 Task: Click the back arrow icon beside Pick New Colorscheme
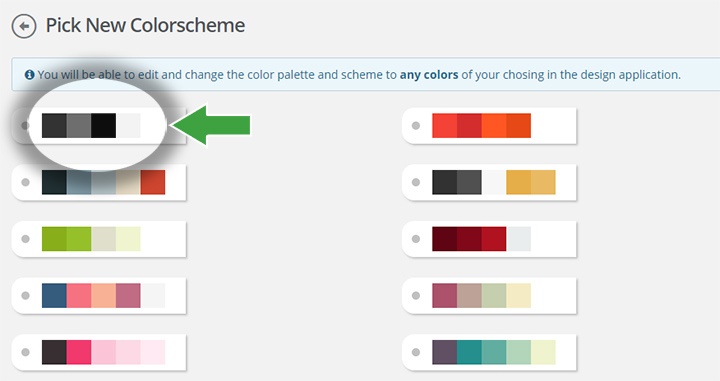[x=24, y=26]
